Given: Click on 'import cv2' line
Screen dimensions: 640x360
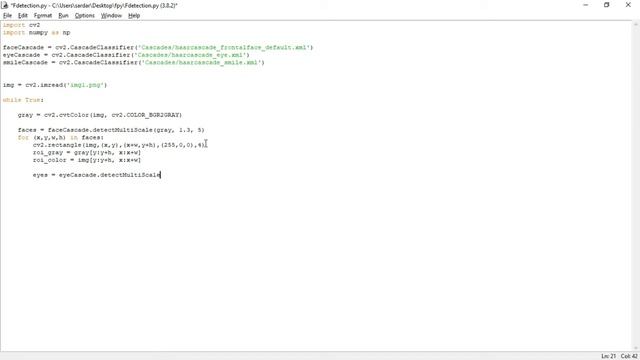Looking at the screenshot, I should pyautogui.click(x=21, y=25).
